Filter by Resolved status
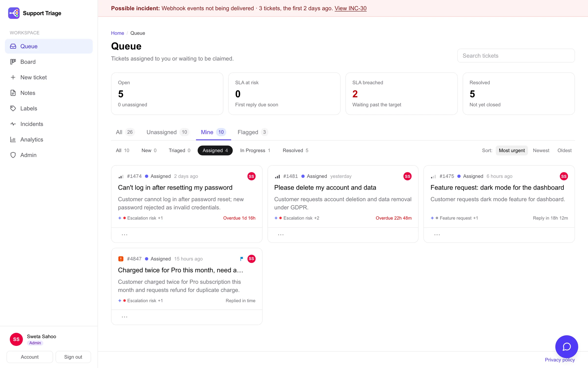This screenshot has width=588, height=368. point(295,150)
